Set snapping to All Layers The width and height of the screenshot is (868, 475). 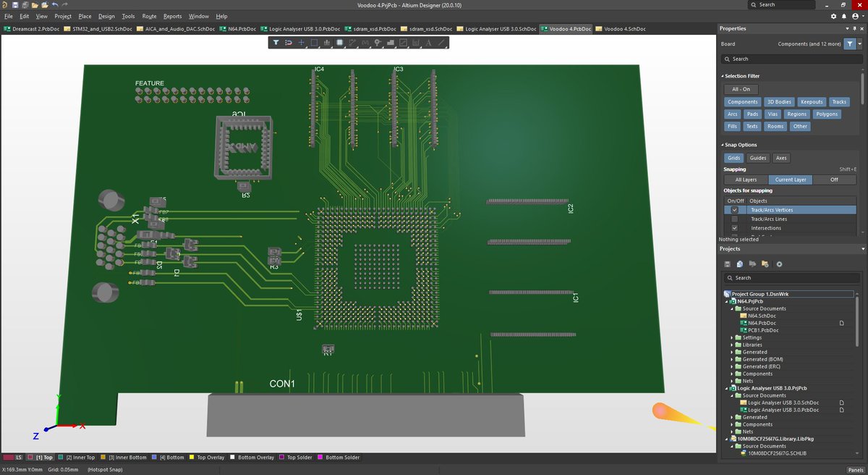click(x=746, y=180)
